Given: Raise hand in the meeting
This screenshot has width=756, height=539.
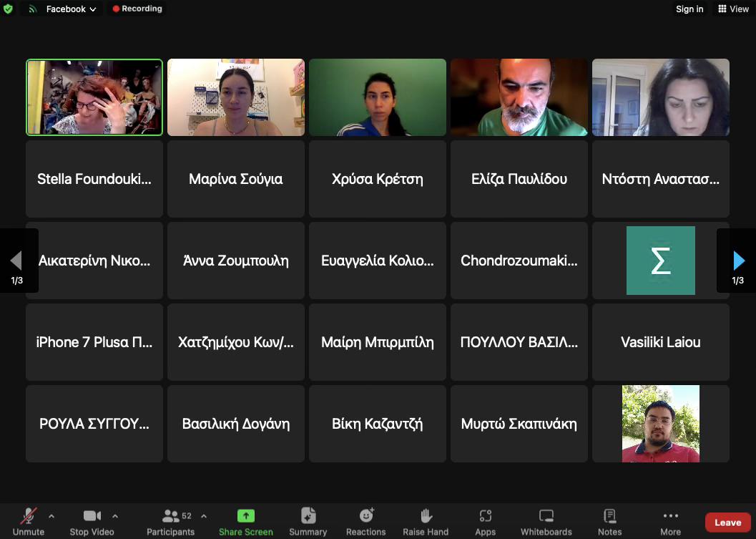Looking at the screenshot, I should click(x=426, y=521).
